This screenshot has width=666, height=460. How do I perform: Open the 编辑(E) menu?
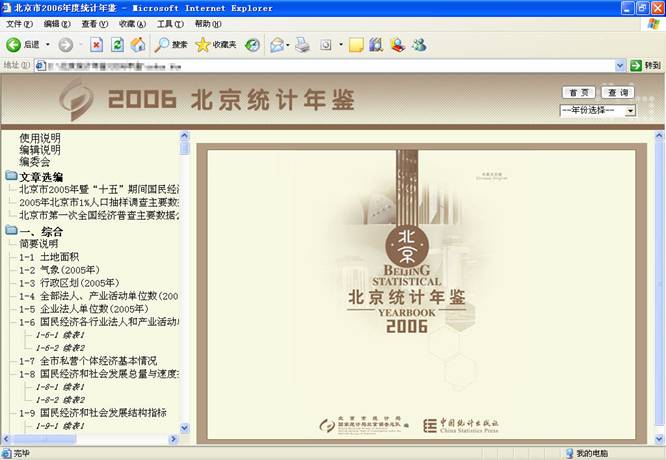pyautogui.click(x=57, y=24)
